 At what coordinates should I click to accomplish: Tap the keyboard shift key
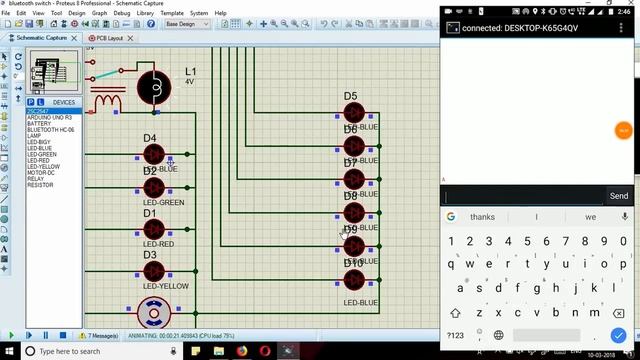tap(455, 313)
